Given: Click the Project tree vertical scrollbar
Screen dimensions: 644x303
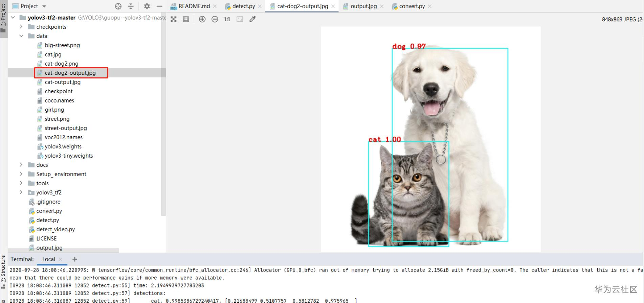Looking at the screenshot, I should (x=163, y=115).
